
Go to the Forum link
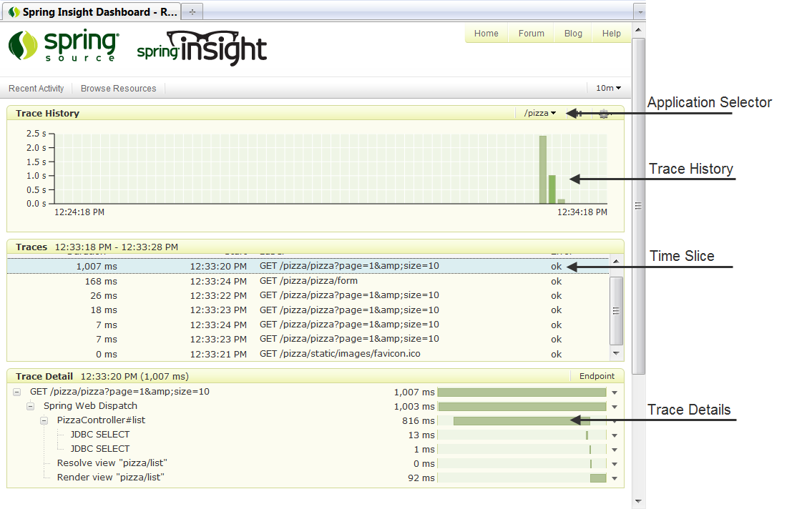[x=531, y=34]
